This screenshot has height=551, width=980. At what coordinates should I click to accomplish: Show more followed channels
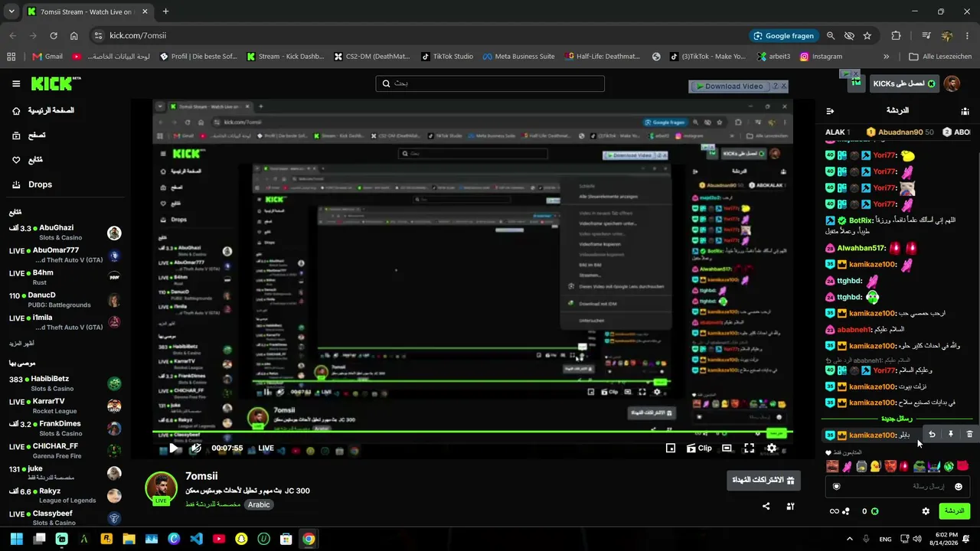coord(20,344)
